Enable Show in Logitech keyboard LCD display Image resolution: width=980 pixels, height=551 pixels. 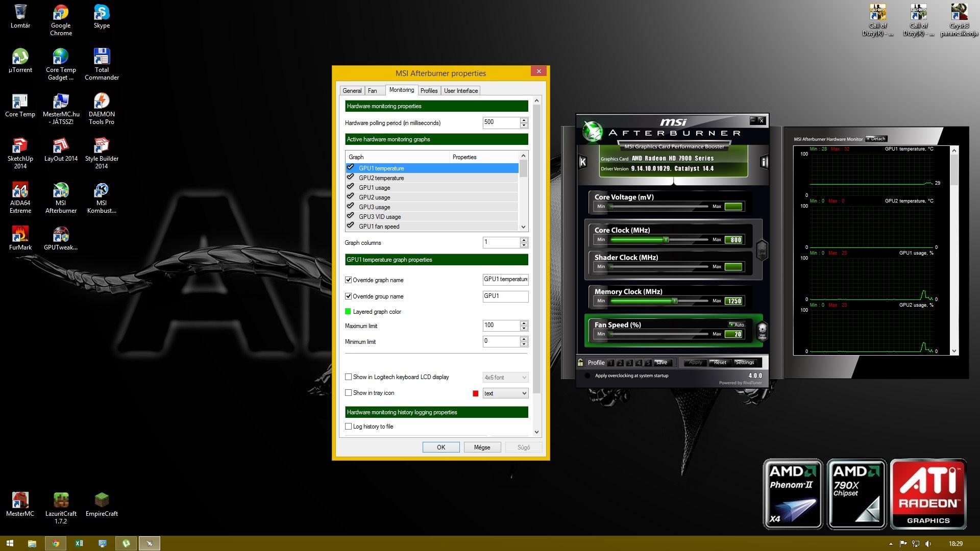pyautogui.click(x=348, y=377)
